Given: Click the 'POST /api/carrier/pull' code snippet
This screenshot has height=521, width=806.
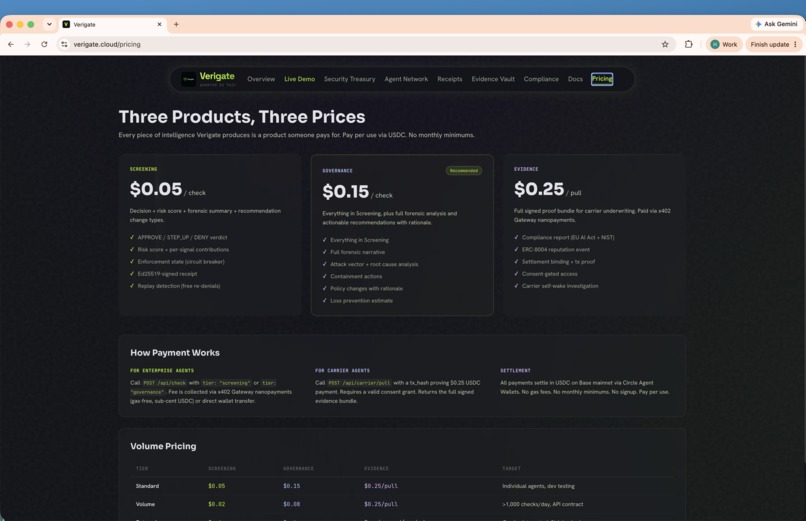Looking at the screenshot, I should (359, 383).
